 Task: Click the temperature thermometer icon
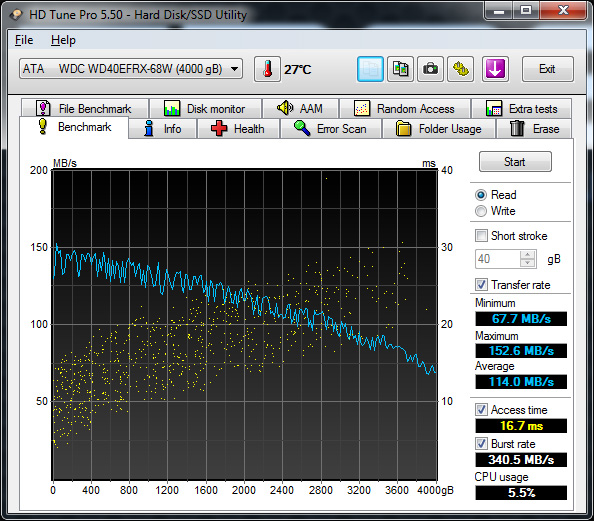click(267, 69)
